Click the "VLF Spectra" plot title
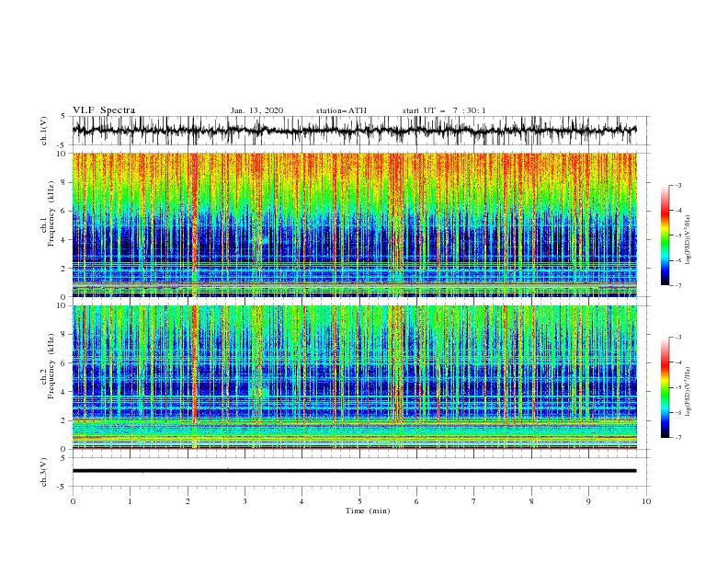 104,110
